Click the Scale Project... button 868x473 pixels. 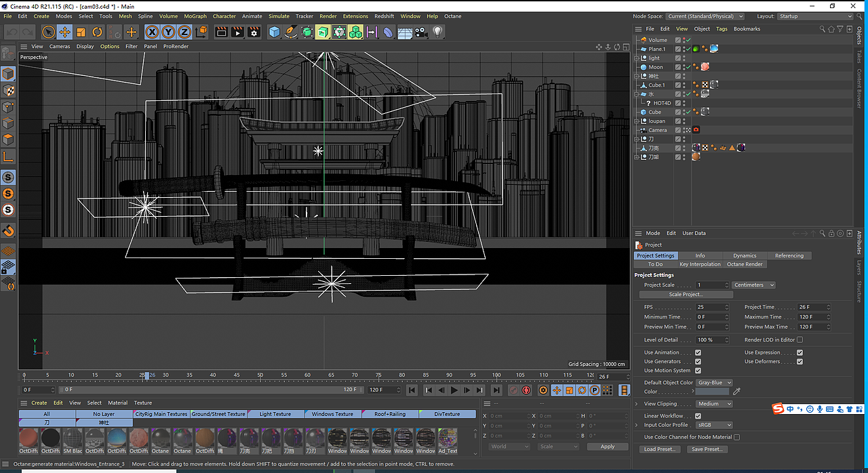click(686, 295)
